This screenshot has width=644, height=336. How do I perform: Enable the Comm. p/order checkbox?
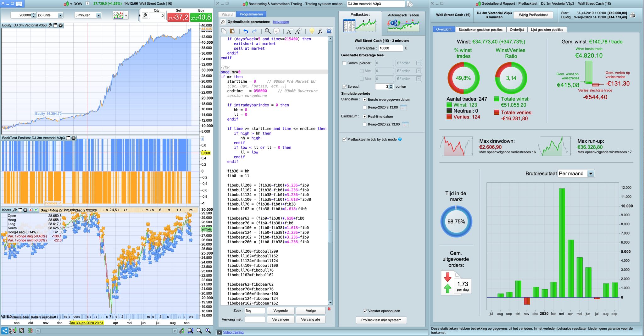point(344,63)
